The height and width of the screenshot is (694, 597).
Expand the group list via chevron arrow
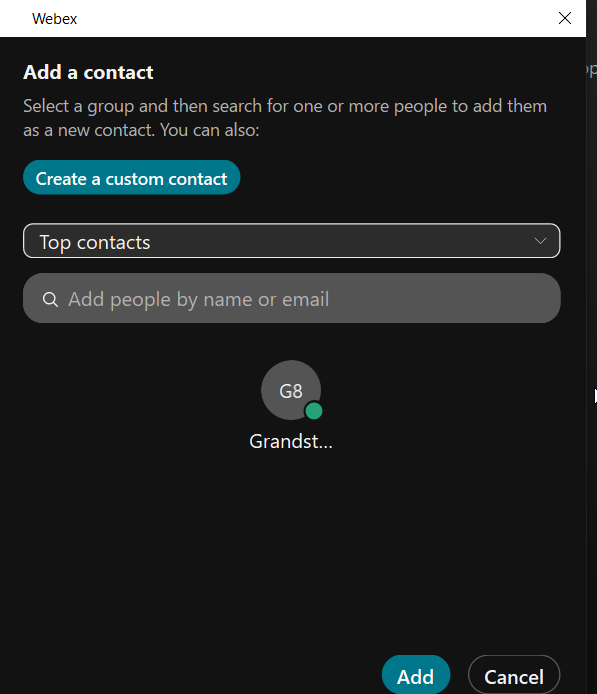pos(540,241)
